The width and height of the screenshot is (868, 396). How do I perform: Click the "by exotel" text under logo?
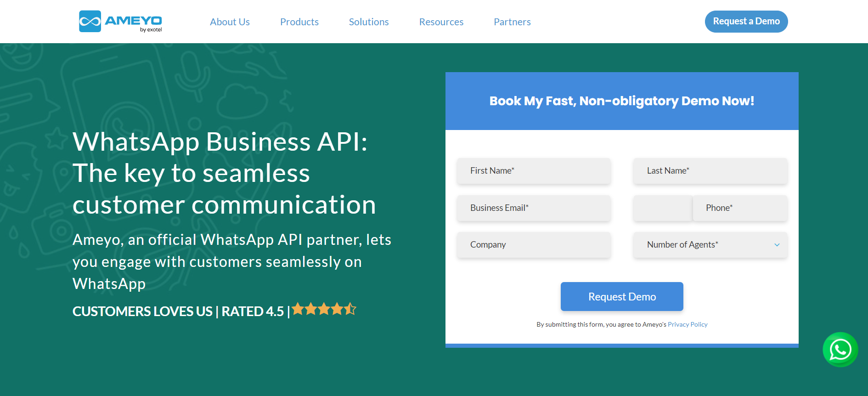[x=151, y=30]
